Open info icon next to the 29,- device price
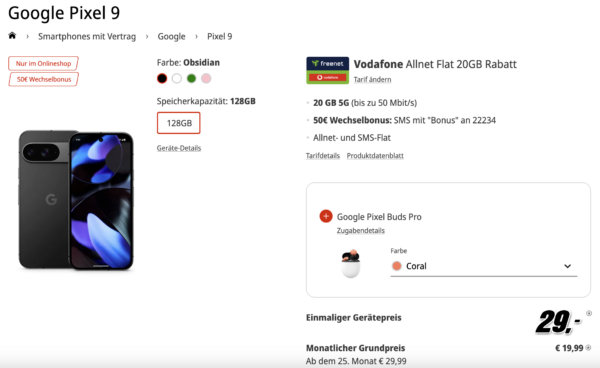This screenshot has height=368, width=600. coord(589,313)
